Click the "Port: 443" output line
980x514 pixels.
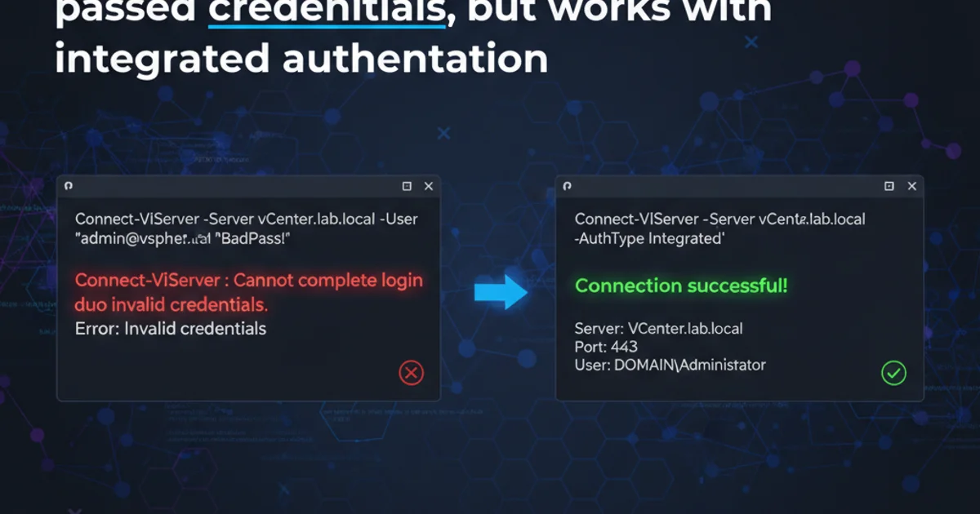click(x=606, y=347)
